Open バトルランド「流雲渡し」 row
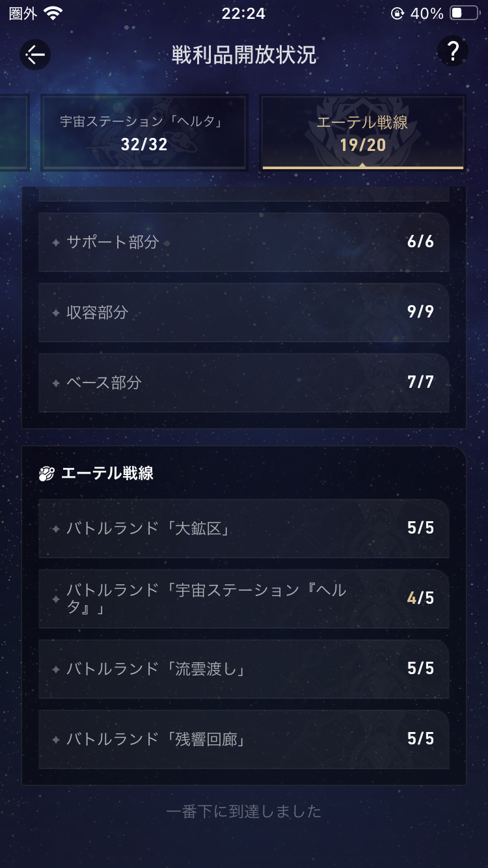Viewport: 488px width, 868px height. coord(243,669)
